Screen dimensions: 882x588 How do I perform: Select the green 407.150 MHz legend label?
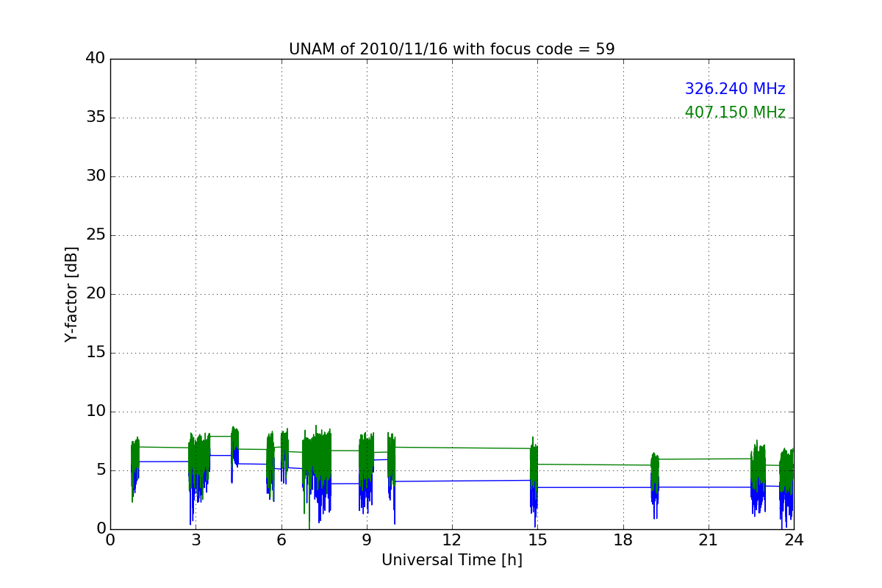point(735,112)
